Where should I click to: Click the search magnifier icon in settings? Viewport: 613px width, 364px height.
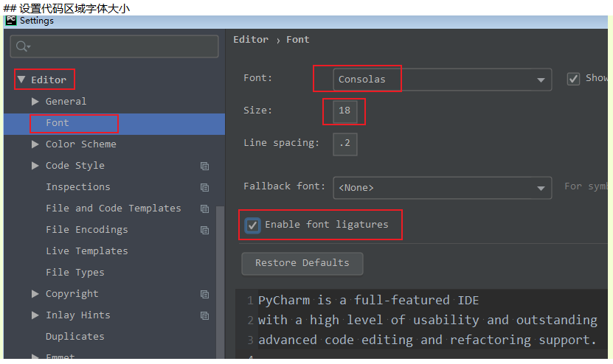pos(24,46)
